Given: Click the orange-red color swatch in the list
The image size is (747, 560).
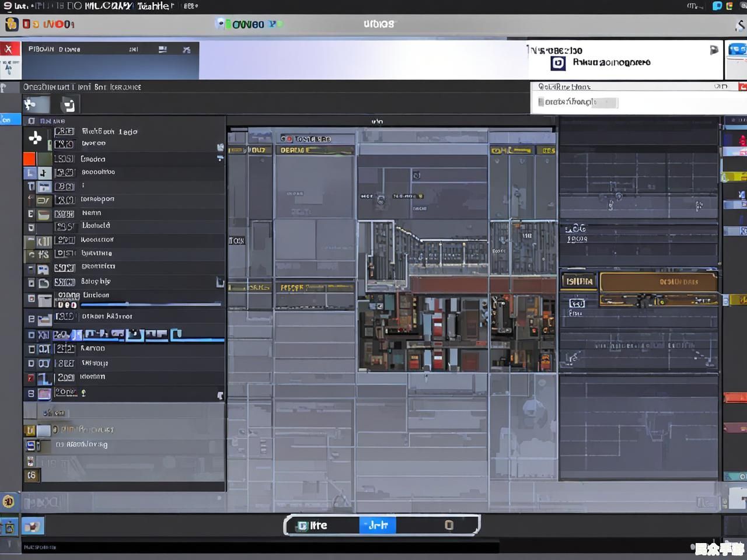Looking at the screenshot, I should [x=29, y=159].
